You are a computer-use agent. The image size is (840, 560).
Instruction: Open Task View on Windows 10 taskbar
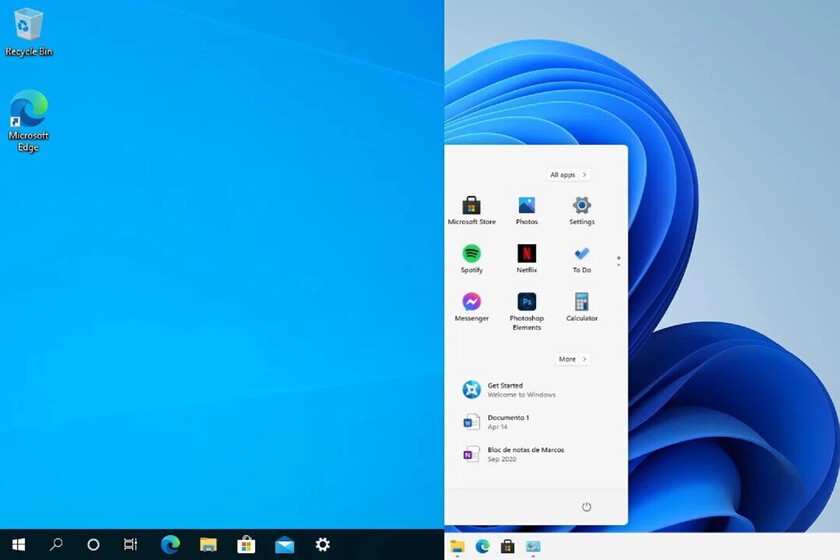tap(130, 545)
